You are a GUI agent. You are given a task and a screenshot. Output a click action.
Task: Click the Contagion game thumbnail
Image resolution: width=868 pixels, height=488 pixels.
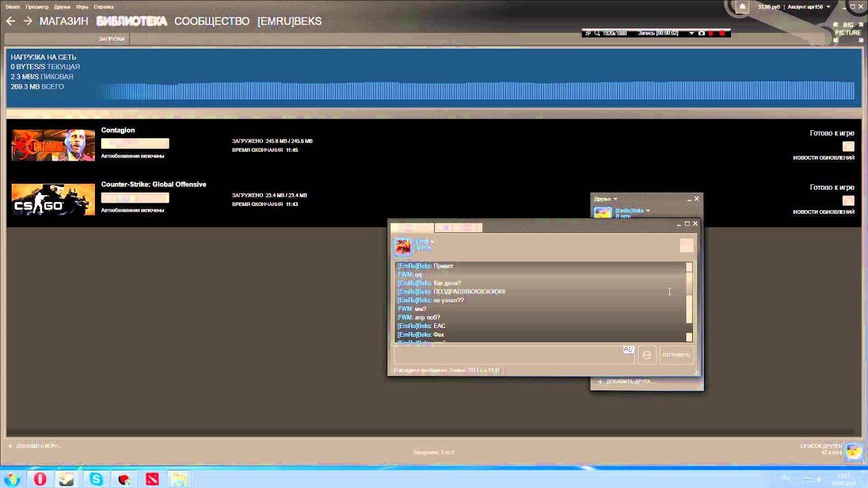click(53, 144)
